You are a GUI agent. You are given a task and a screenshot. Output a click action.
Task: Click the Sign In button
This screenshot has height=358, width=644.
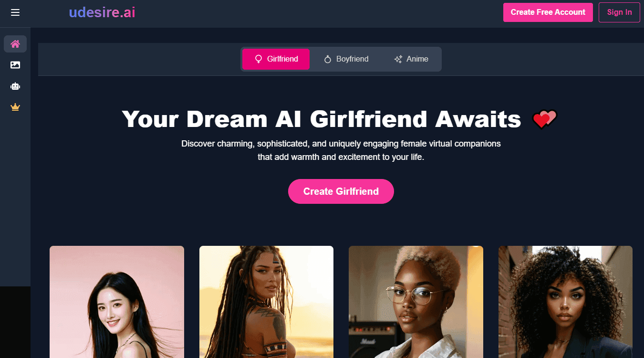coord(619,12)
